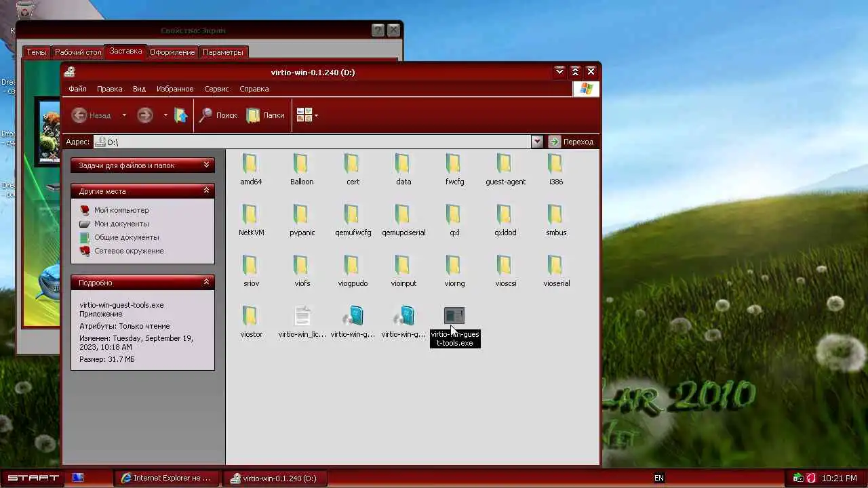Open the forward history dropdown arrow
The width and height of the screenshot is (868, 488).
point(165,115)
